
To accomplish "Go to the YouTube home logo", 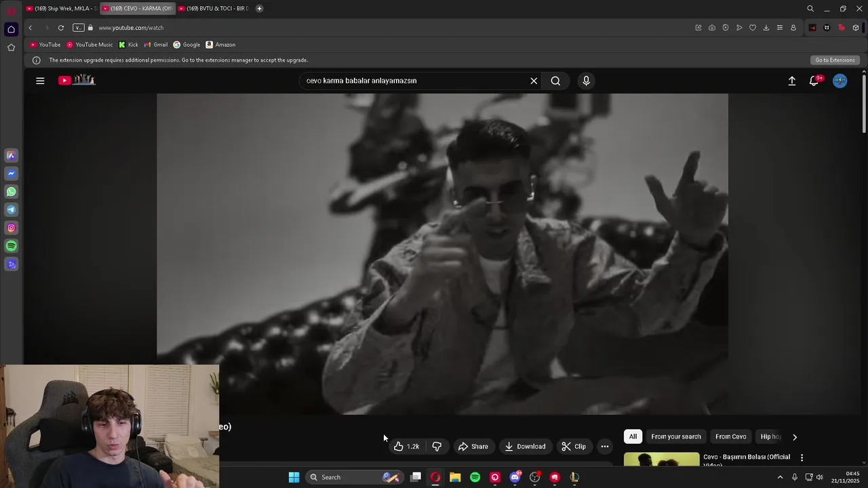I will (77, 80).
